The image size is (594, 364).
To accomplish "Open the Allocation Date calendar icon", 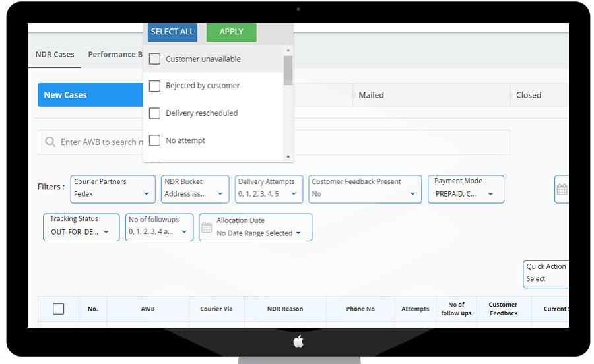I will (x=207, y=227).
